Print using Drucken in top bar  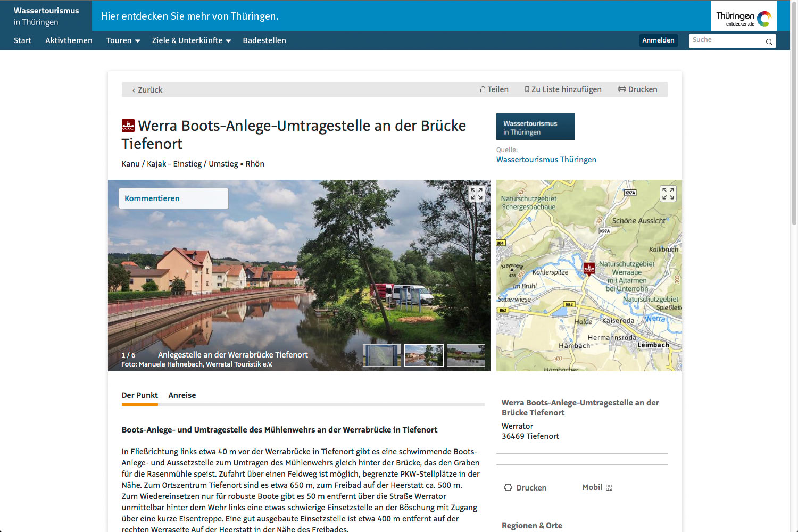click(638, 89)
